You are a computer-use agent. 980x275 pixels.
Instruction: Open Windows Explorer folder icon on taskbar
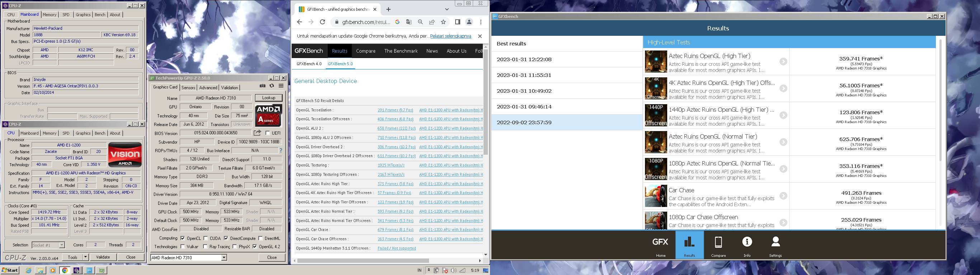(x=40, y=270)
